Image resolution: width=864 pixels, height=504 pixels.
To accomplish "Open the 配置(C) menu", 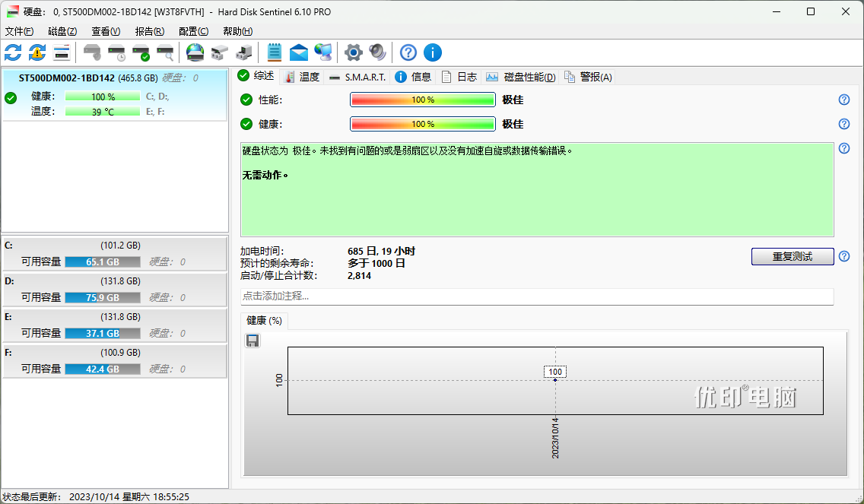I will (193, 31).
